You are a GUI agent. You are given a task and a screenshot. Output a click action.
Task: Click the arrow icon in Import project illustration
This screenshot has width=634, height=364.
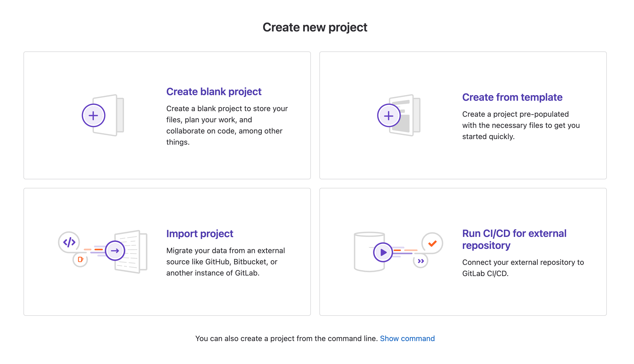[115, 250]
